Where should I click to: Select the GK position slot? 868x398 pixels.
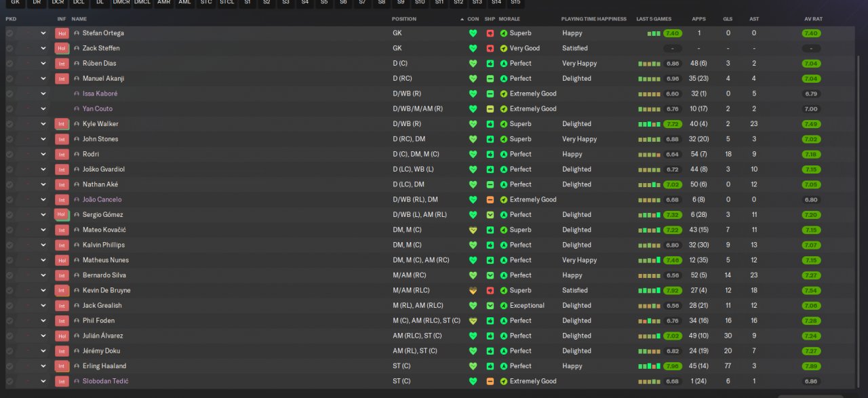point(16,3)
